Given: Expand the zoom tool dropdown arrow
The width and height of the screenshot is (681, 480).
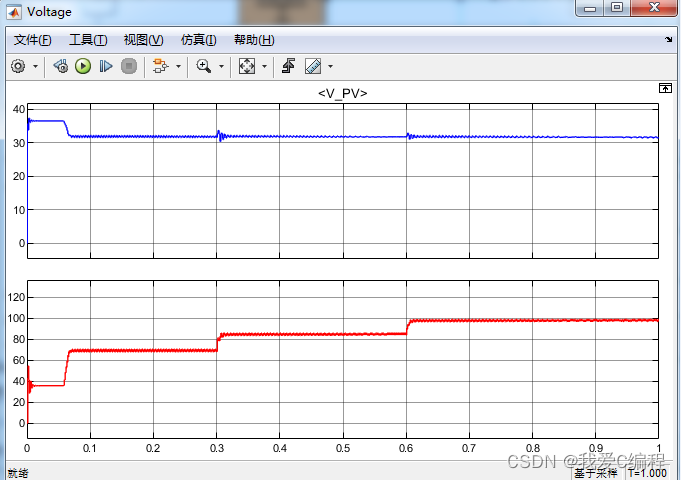Looking at the screenshot, I should click(221, 66).
